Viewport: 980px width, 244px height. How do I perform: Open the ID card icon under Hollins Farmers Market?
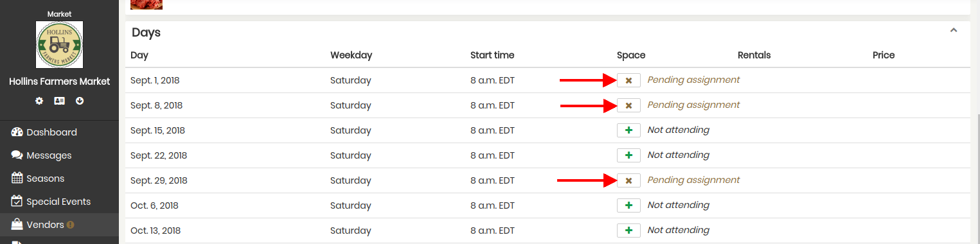(59, 101)
